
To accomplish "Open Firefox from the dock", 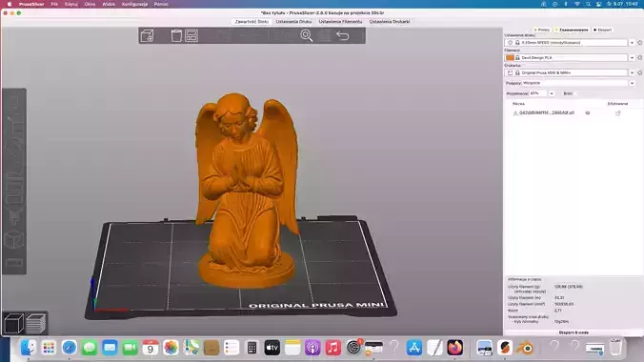I will point(455,348).
